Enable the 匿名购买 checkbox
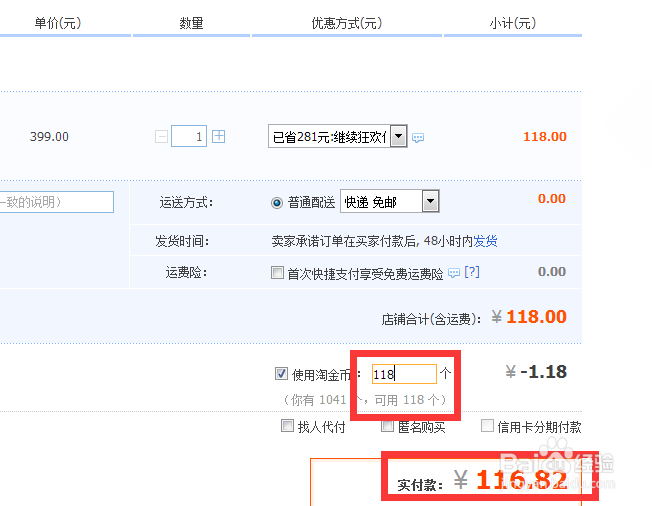652x506 pixels. point(388,427)
